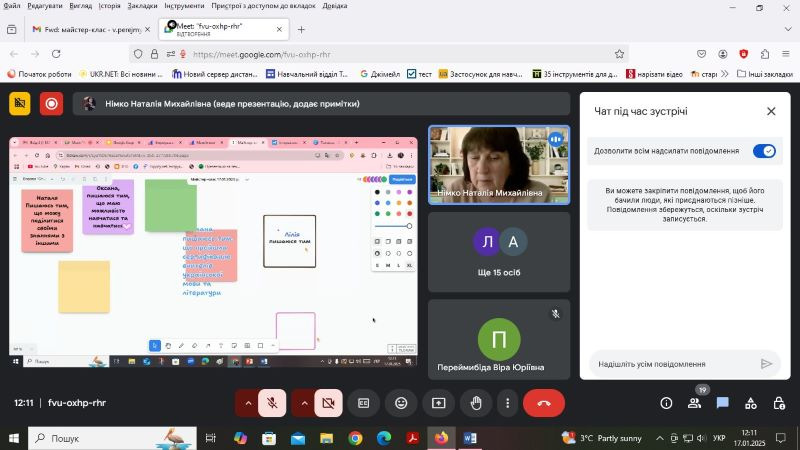Open 'Новий сервер дистан...' bookmark
Image resolution: width=800 pixels, height=450 pixels.
[215, 74]
